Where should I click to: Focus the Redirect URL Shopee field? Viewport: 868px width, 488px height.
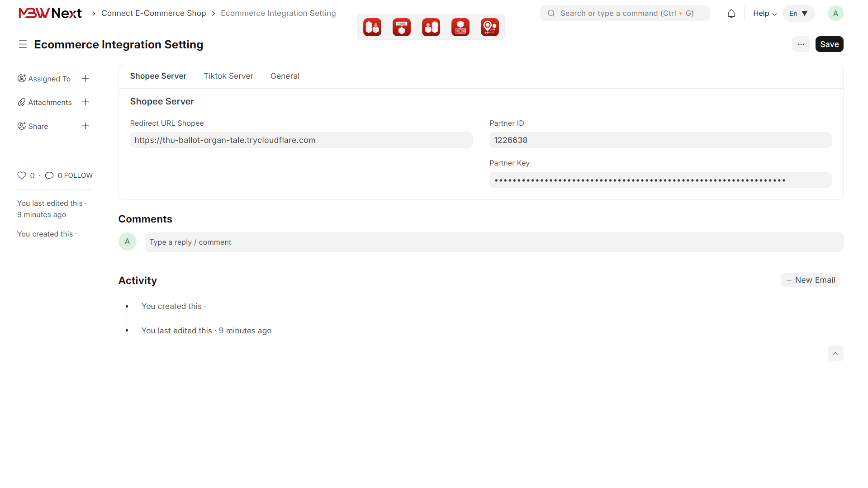coord(301,140)
